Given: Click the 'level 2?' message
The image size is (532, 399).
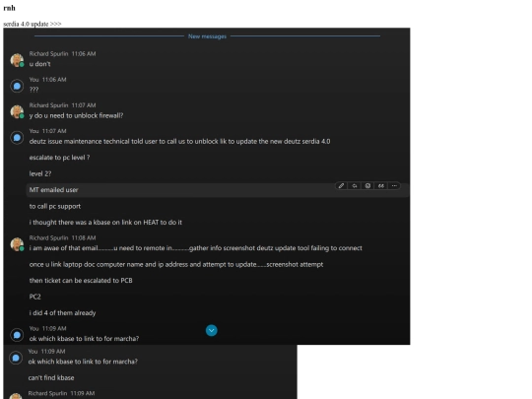Looking at the screenshot, I should pyautogui.click(x=40, y=173).
